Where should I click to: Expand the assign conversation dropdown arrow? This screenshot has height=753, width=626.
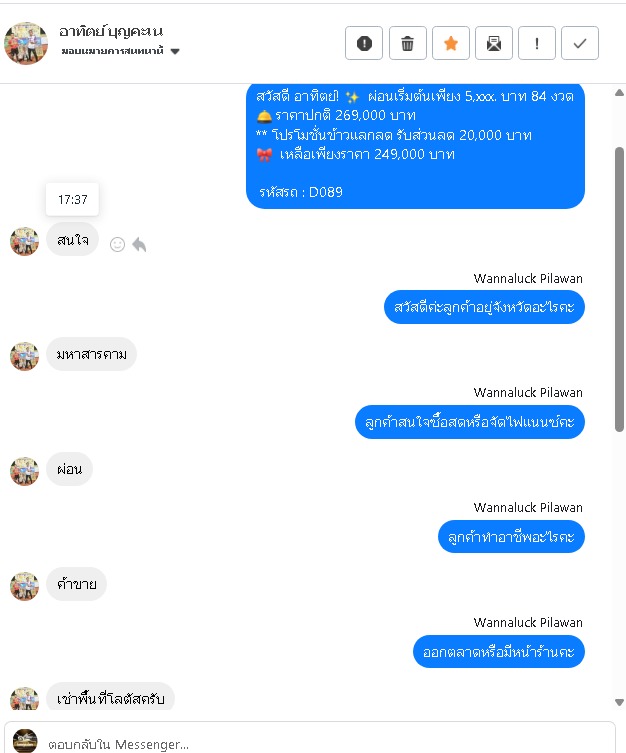click(x=175, y=51)
